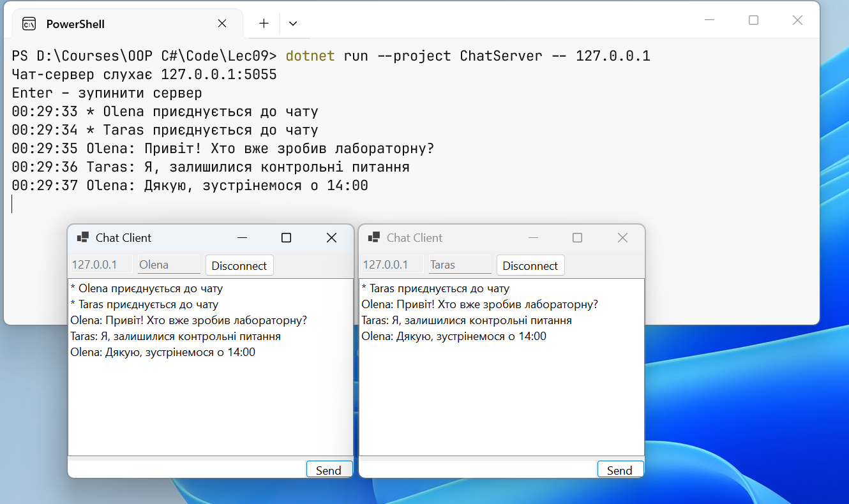
Task: Close the PowerShell terminal window
Action: click(x=797, y=20)
